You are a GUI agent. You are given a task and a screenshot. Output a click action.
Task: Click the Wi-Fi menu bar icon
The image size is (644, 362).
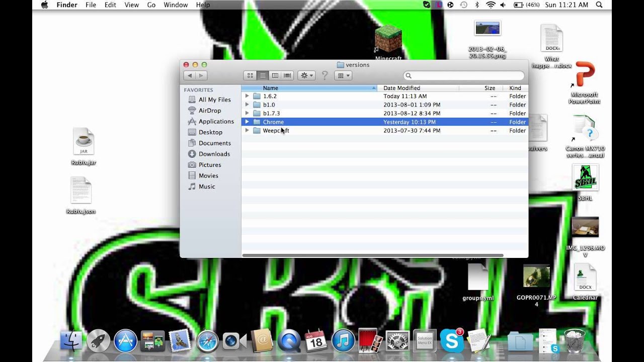click(491, 5)
